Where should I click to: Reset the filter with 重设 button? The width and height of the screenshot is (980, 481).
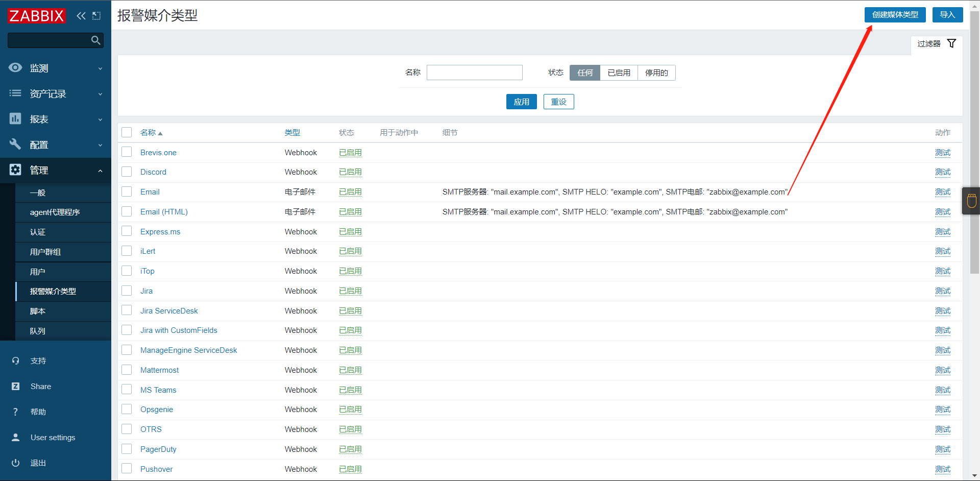(559, 102)
